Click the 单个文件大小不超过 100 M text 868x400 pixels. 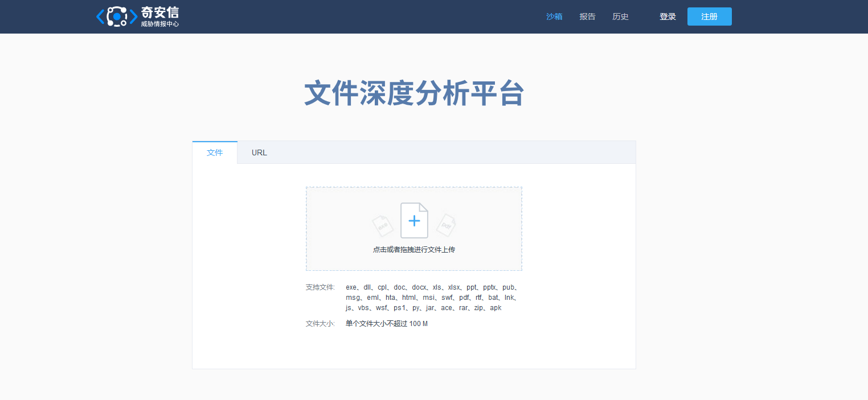coord(387,324)
